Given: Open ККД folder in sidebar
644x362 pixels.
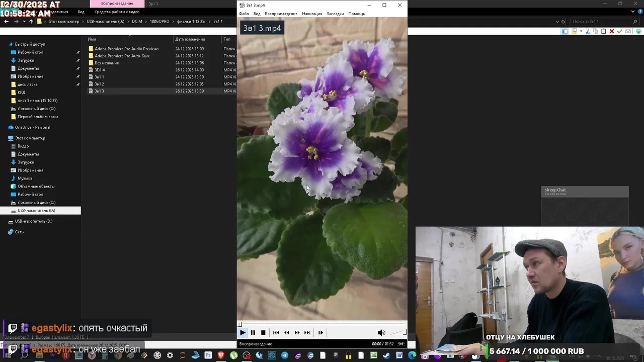Looking at the screenshot, I should point(21,93).
